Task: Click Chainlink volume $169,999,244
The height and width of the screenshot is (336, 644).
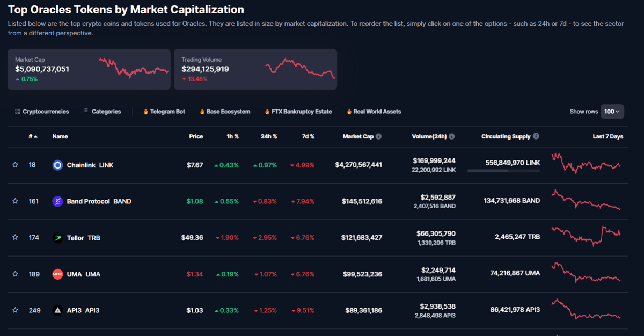Action: (x=434, y=160)
